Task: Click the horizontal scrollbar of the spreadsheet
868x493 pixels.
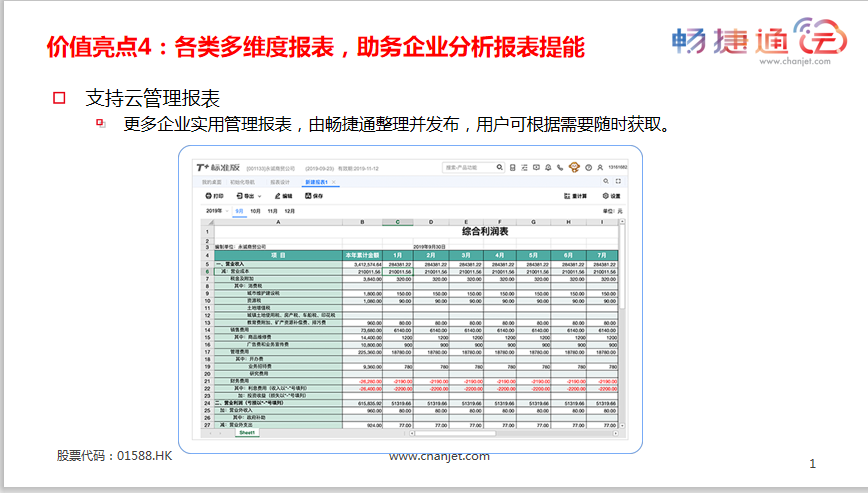Action: pos(455,433)
